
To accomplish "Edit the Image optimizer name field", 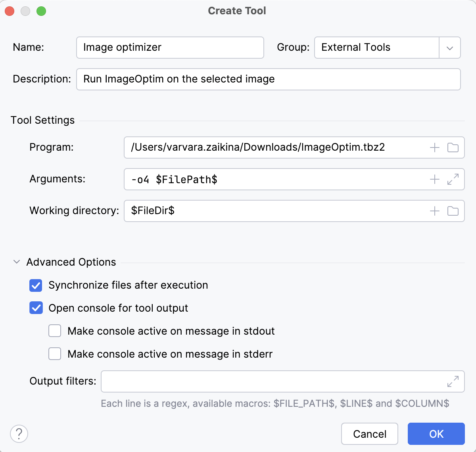I will point(170,48).
